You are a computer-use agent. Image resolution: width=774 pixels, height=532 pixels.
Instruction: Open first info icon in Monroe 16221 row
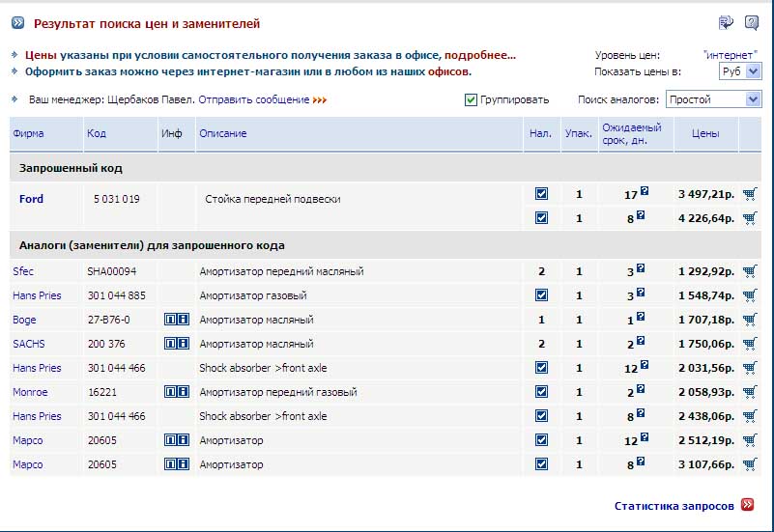(170, 392)
